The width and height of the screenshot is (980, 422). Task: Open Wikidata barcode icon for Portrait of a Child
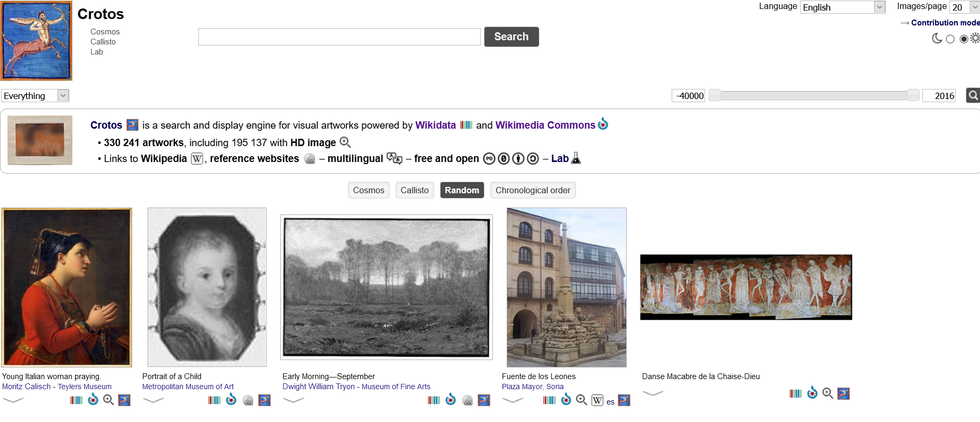[x=215, y=400]
